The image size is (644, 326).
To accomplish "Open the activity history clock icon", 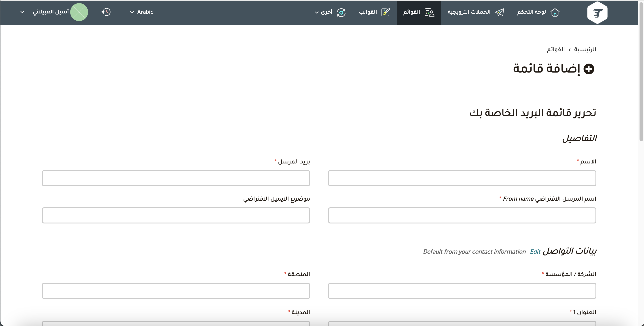I will point(106,12).
